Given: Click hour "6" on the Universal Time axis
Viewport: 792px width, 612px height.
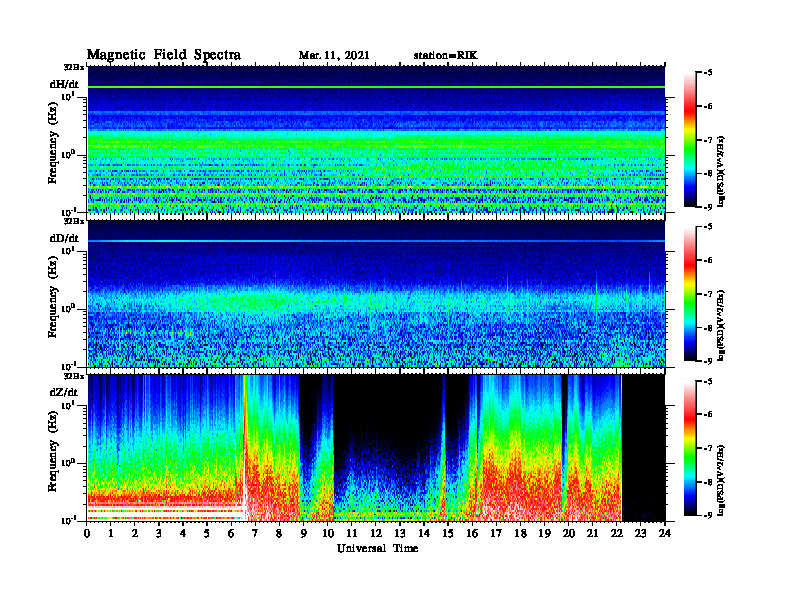Looking at the screenshot, I should (232, 534).
